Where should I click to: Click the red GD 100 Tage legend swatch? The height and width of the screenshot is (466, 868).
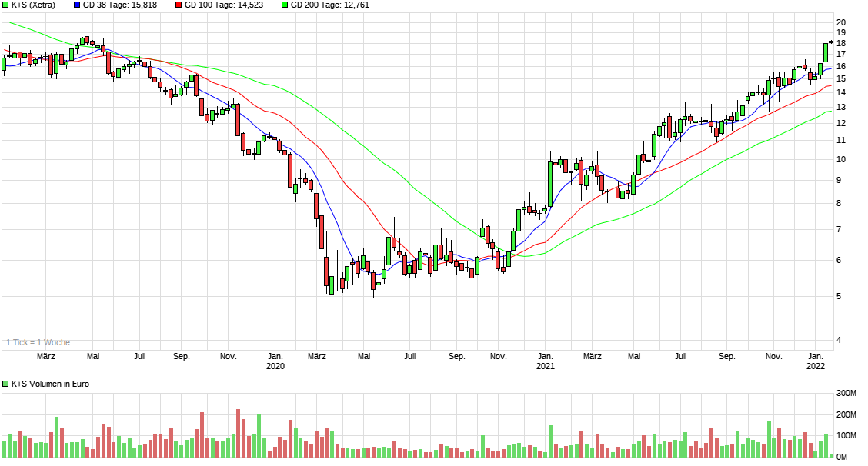pyautogui.click(x=179, y=5)
